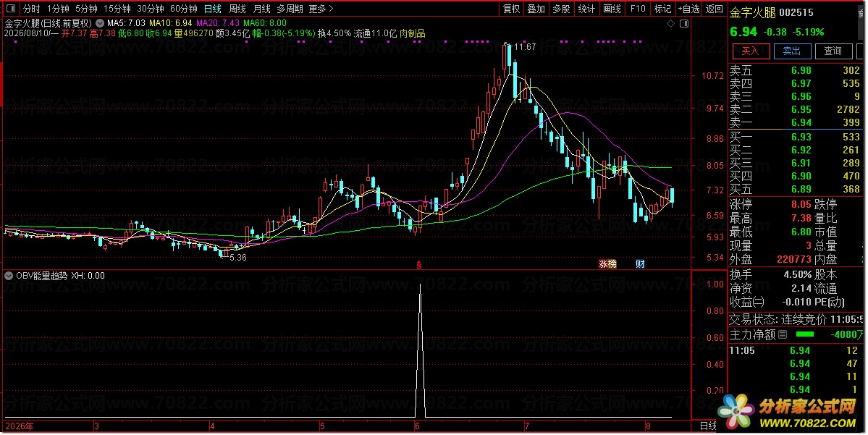Select the 15分钟 period tab
The width and height of the screenshot is (868, 435).
click(117, 9)
